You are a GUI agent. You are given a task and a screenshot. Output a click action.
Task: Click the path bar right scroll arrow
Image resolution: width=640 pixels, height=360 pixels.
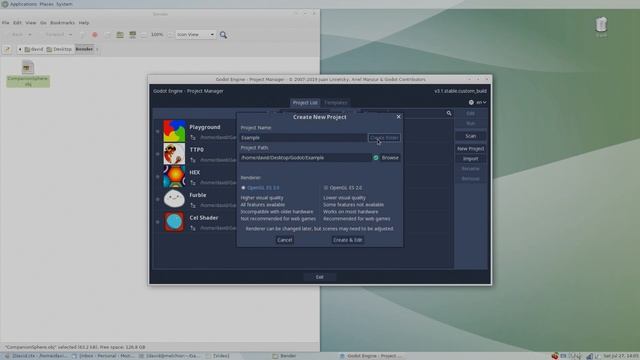[x=97, y=49]
